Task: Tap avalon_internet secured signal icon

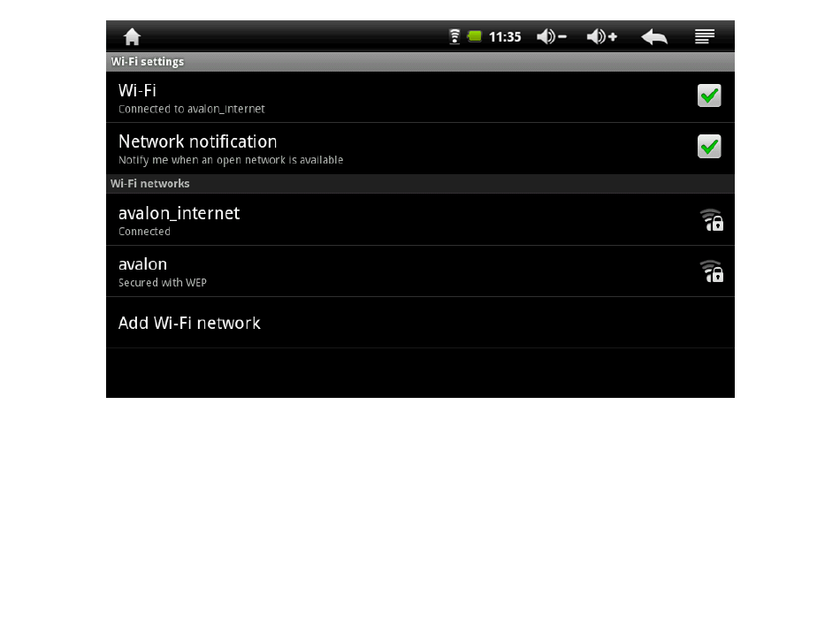Action: (712, 219)
